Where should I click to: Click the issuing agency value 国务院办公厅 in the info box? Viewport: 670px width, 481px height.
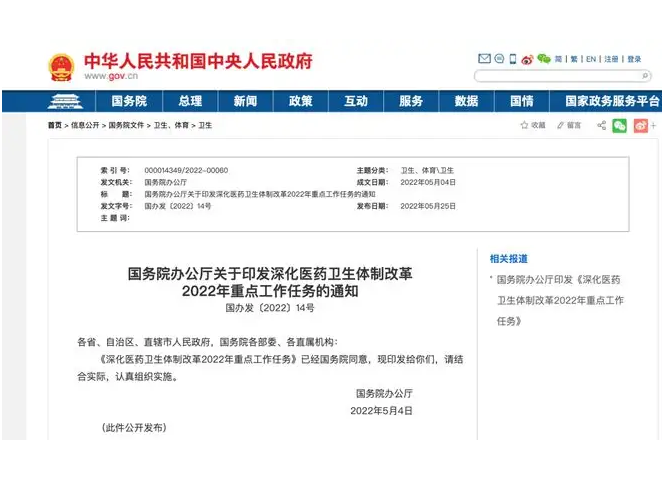point(165,182)
